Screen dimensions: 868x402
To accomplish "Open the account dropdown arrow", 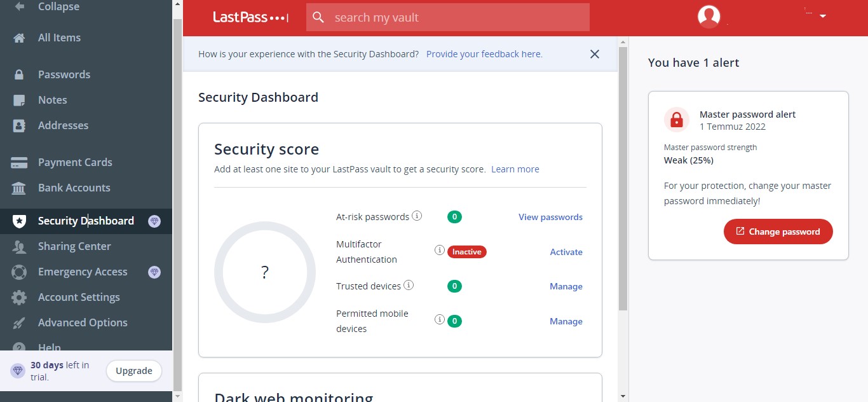I will point(823,16).
